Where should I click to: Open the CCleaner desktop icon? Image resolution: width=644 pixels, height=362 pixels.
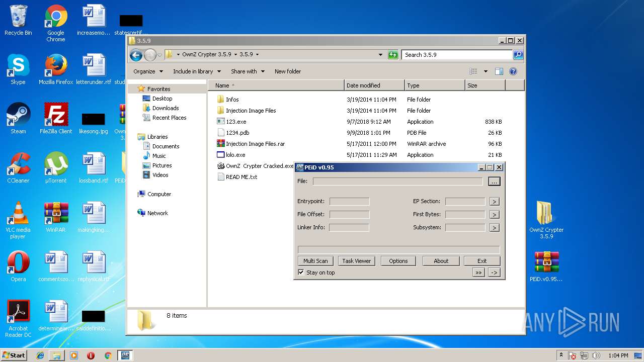tap(18, 168)
